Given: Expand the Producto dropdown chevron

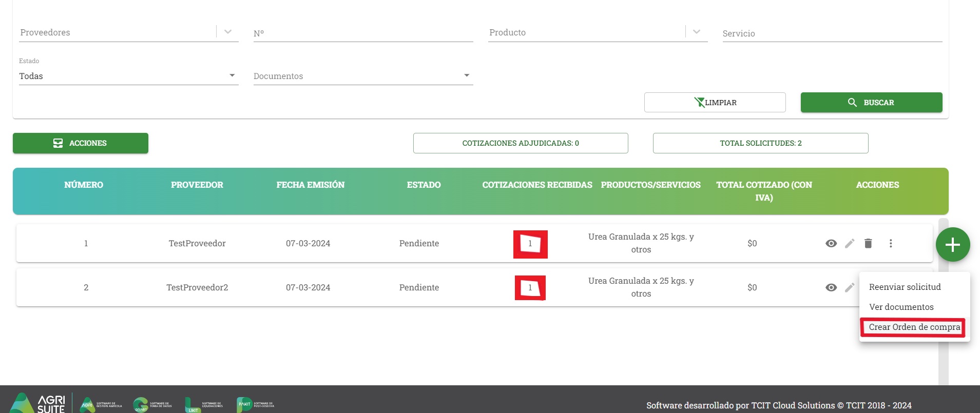Looking at the screenshot, I should [x=697, y=32].
